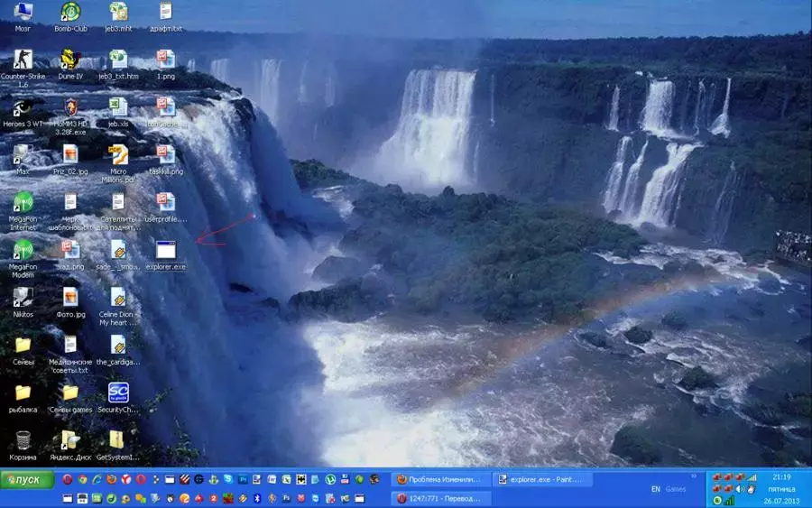Click the пуск Start button
This screenshot has height=508, width=812.
click(x=27, y=480)
